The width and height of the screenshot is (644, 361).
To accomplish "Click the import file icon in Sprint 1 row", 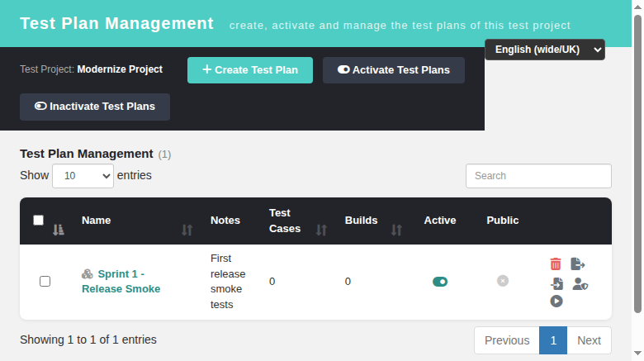I will pos(556,283).
